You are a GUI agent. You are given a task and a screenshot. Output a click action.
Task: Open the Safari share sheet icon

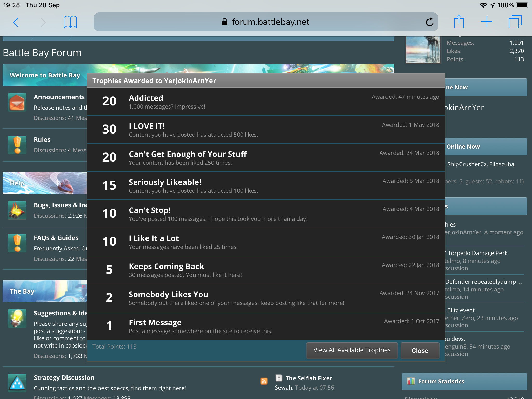coord(459,22)
